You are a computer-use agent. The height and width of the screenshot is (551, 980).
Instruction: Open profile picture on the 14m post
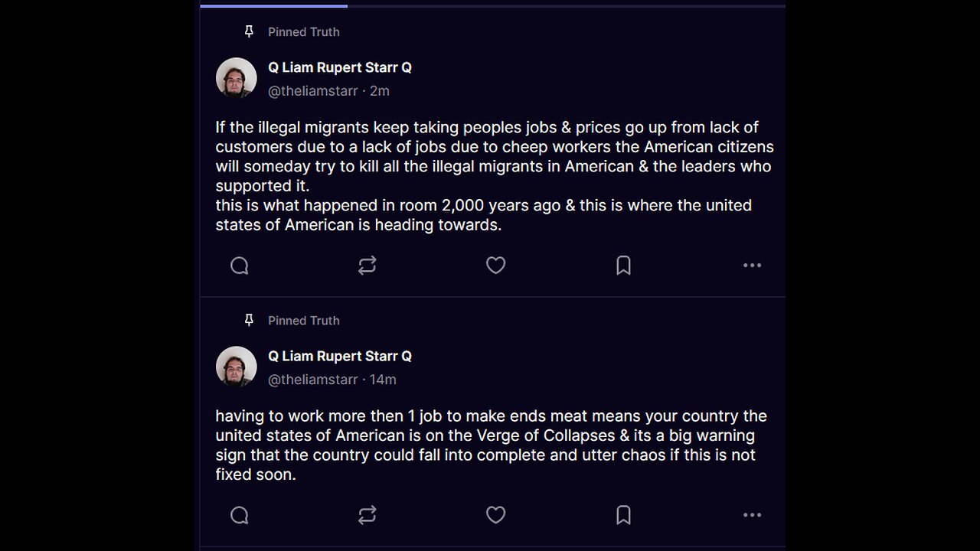click(236, 367)
